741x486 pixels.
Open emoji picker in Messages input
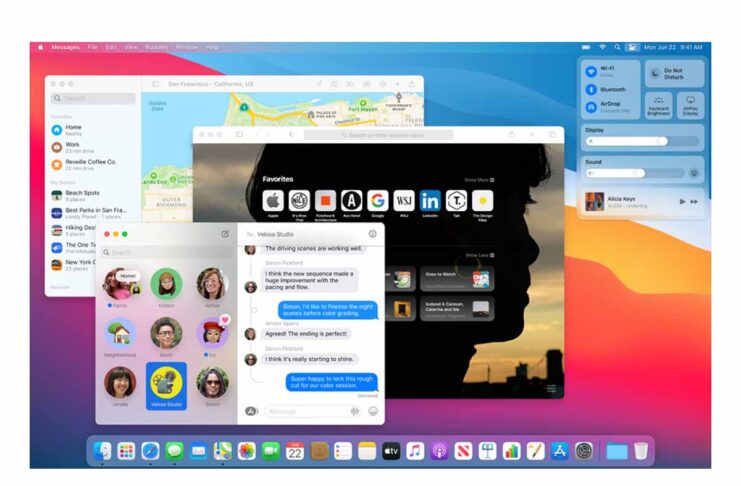click(373, 411)
